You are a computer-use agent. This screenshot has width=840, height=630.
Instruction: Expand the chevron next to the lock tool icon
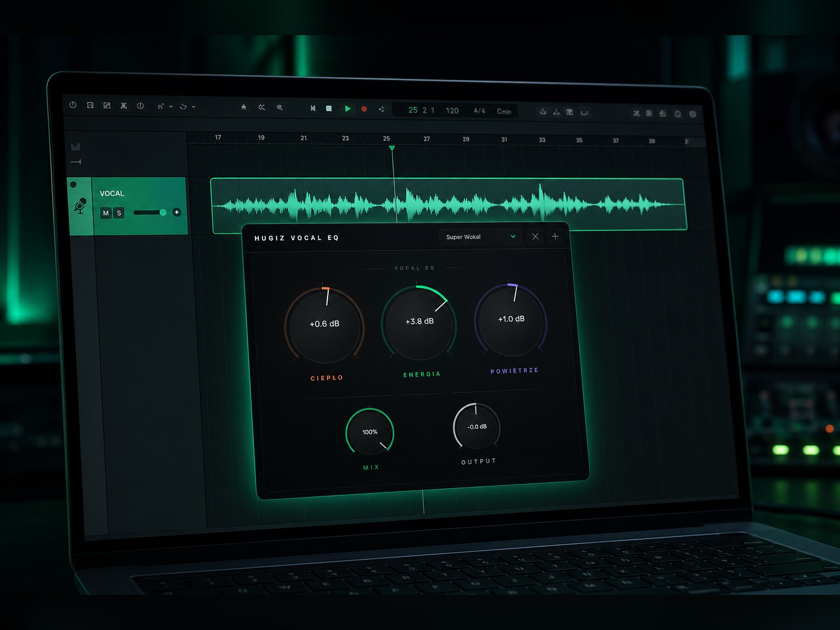(171, 107)
